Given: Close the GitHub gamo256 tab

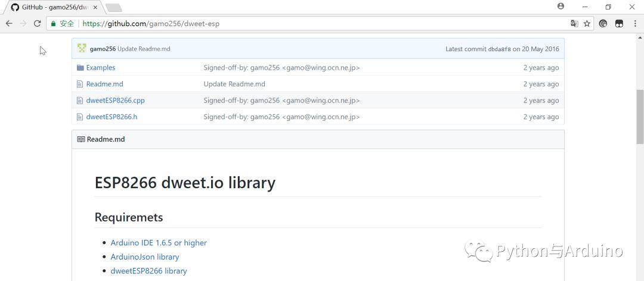Looking at the screenshot, I should (95, 7).
